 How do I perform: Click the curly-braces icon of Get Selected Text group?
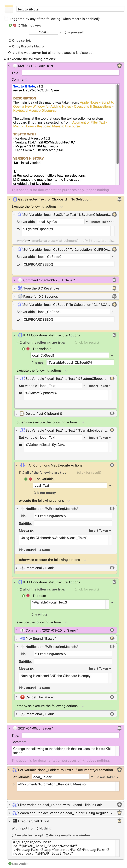pos(15,199)
